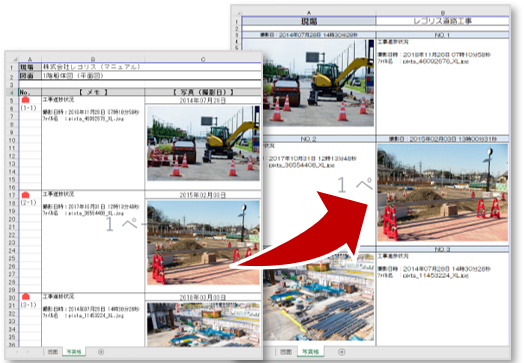Add a new sheet in the back workbook

pos(341,352)
